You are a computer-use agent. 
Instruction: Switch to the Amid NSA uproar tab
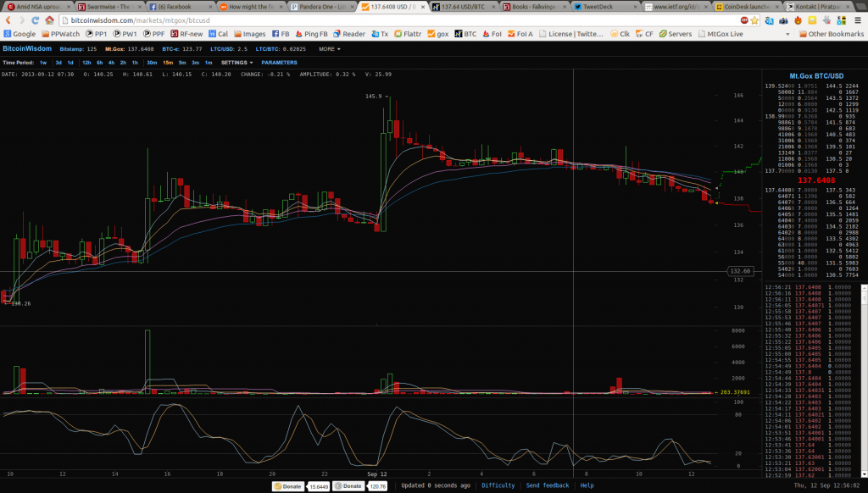[37, 7]
